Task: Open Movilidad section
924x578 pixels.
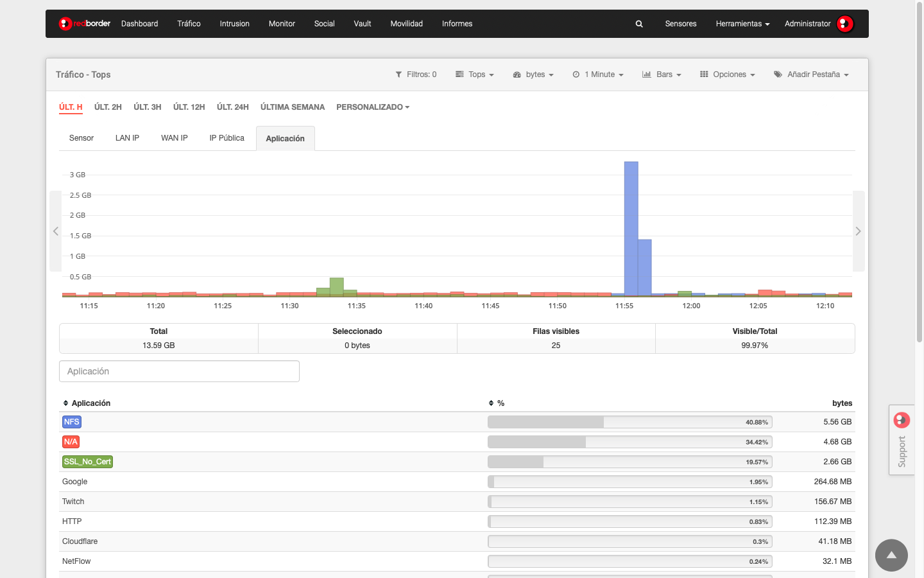Action: [x=406, y=24]
